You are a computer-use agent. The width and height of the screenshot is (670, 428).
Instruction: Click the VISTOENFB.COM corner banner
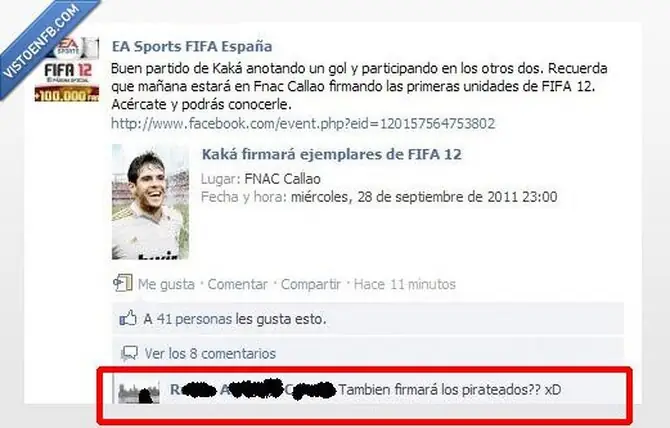[43, 41]
